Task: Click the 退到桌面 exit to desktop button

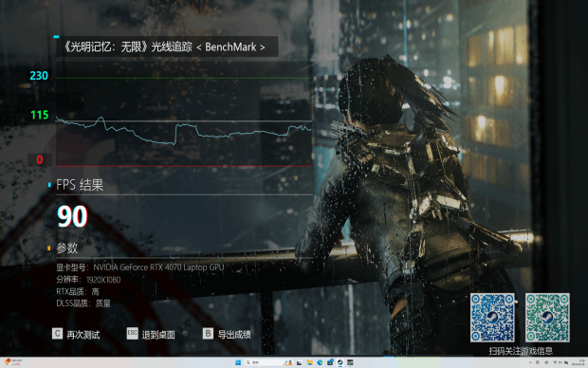Action: [x=158, y=335]
